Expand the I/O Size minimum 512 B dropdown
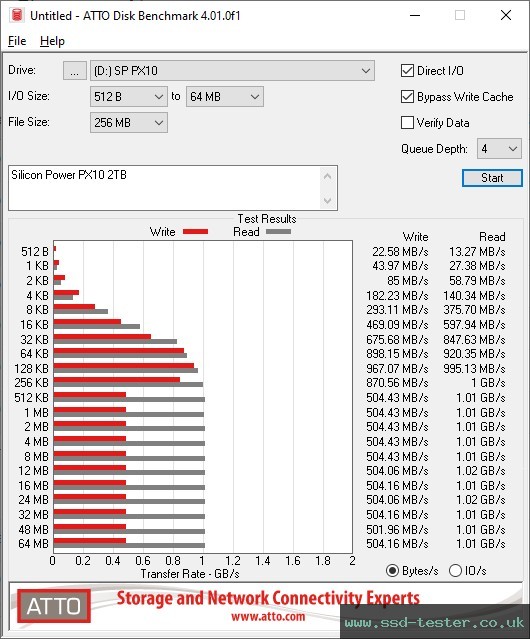530x639 pixels. coord(129,97)
